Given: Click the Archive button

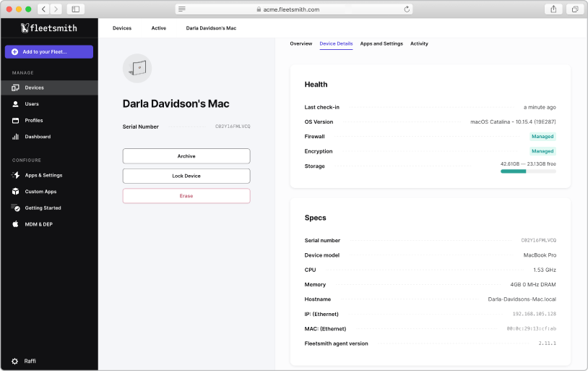Looking at the screenshot, I should coord(186,156).
